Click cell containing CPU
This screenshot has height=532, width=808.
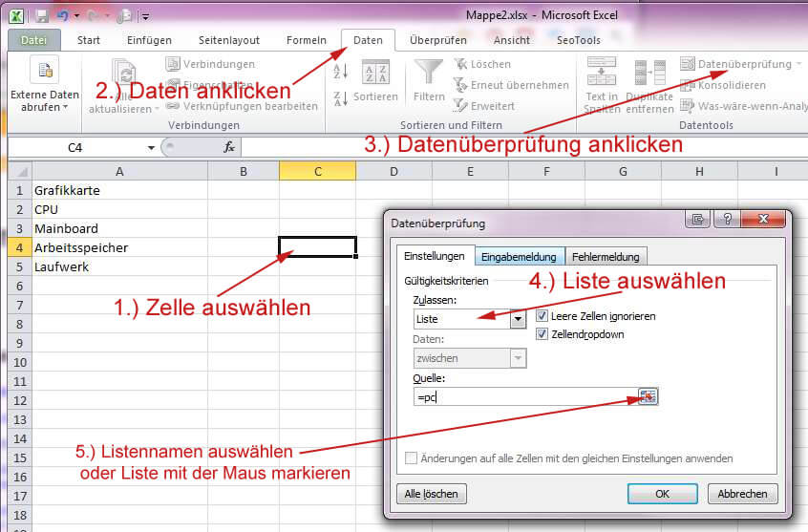(x=119, y=209)
